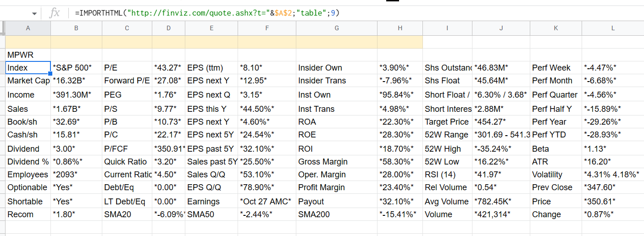Click the Price value *350.61*
The height and width of the screenshot is (236, 644).
(x=612, y=202)
